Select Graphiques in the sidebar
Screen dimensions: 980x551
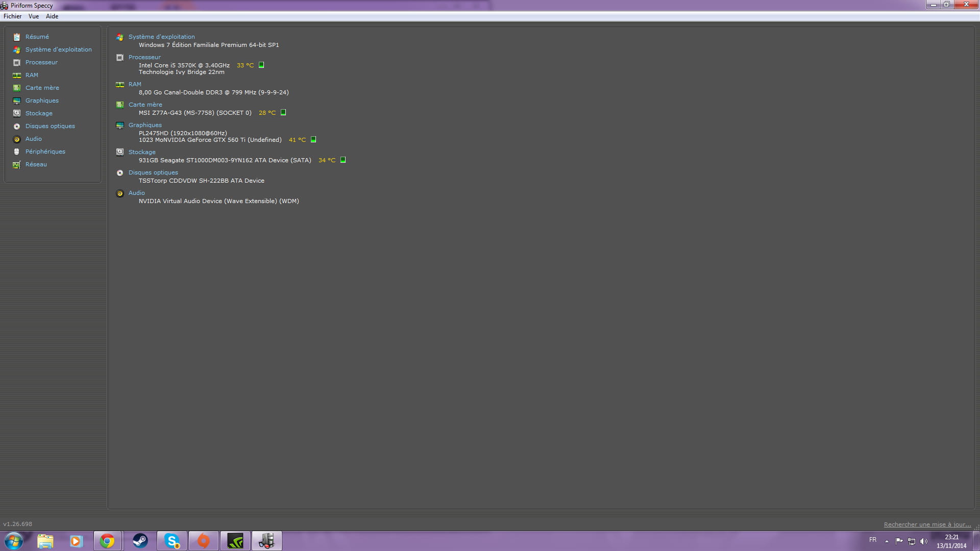(42, 101)
